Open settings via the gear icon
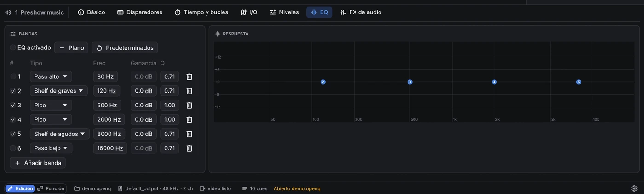Viewport: 644px width, 194px height. [634, 188]
